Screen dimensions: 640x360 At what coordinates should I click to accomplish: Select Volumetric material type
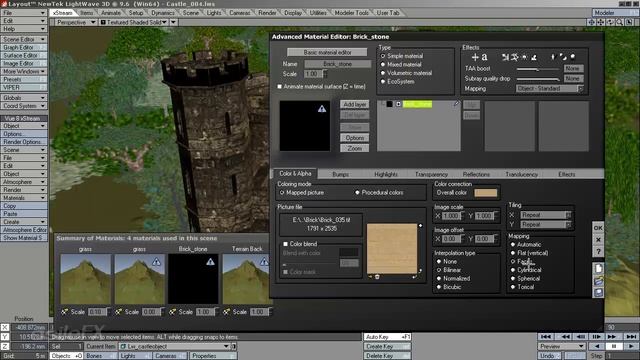point(406,73)
